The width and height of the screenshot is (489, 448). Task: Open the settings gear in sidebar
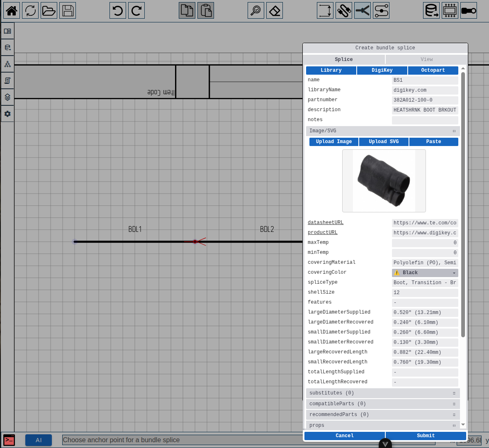point(7,114)
